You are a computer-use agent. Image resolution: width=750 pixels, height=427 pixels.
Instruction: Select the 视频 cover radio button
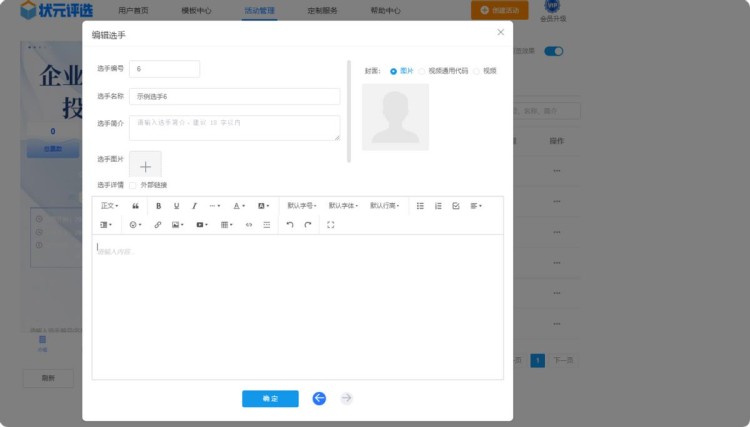[x=477, y=71]
